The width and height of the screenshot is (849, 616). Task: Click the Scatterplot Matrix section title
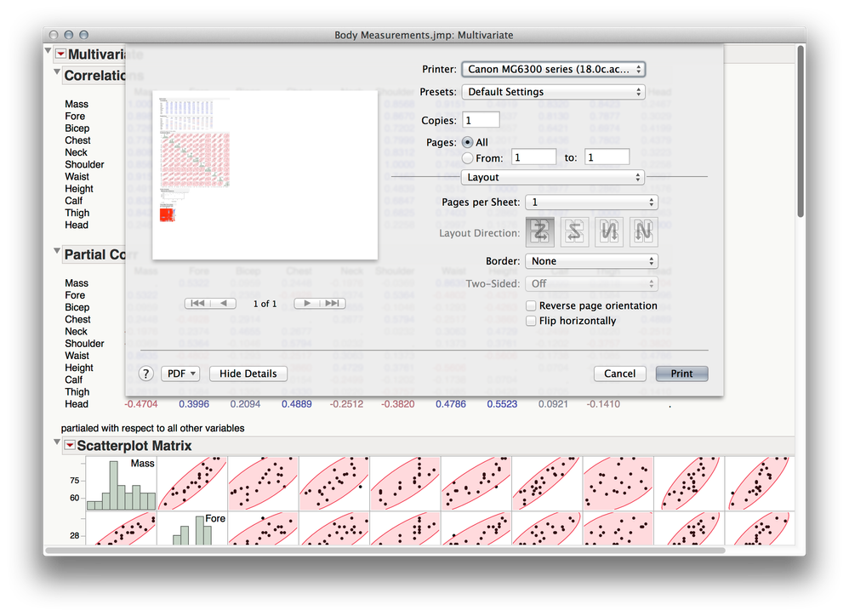134,446
